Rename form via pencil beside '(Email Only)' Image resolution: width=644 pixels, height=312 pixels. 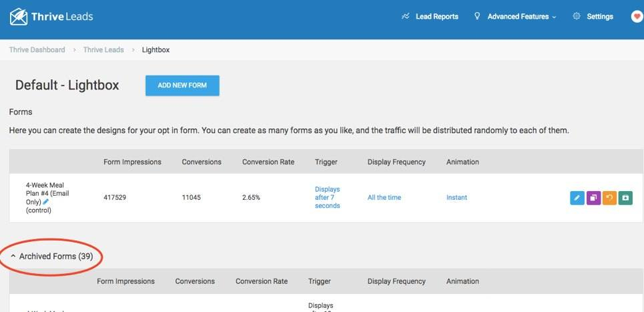pyautogui.click(x=45, y=202)
